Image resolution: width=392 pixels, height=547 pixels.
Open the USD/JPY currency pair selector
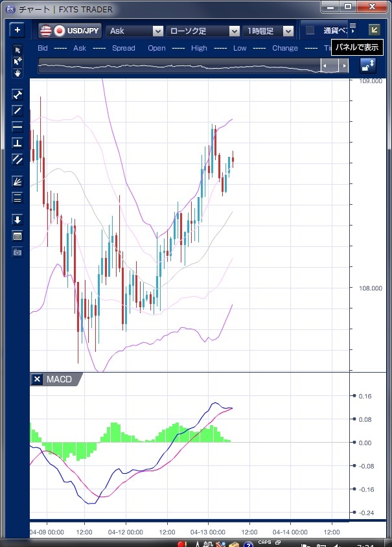(x=70, y=31)
